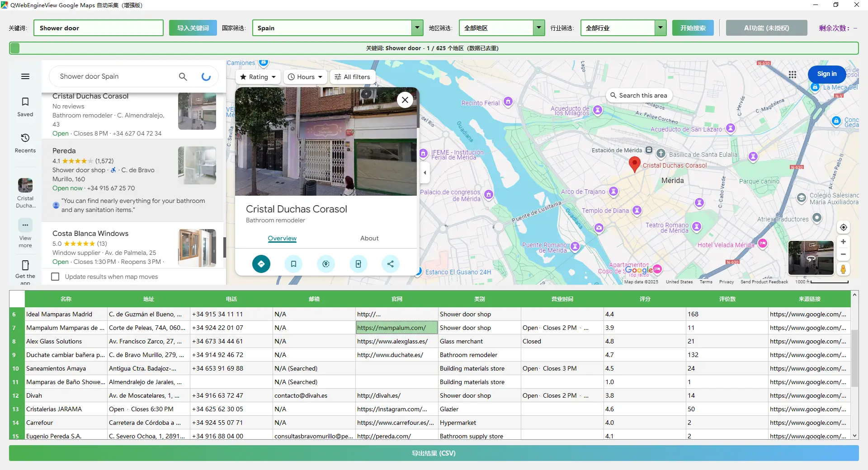Screen dimensions: 868x470
Task: Click the search magnifier icon in Maps
Action: 183,76
